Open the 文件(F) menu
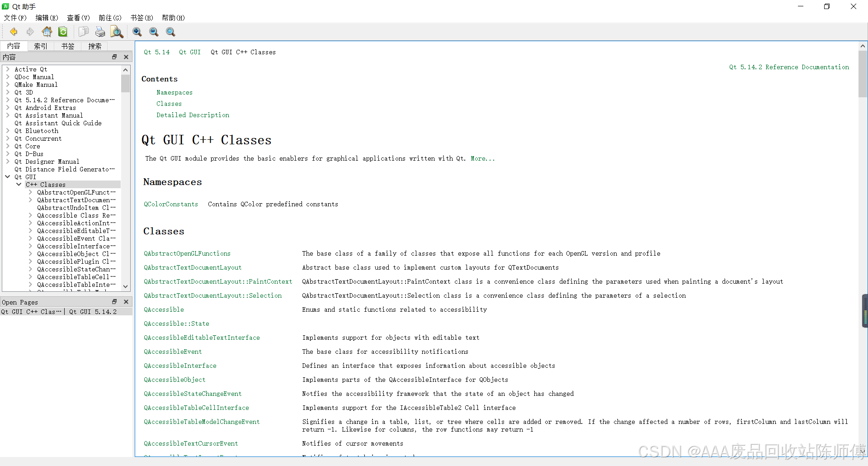The image size is (868, 466). tap(15, 18)
